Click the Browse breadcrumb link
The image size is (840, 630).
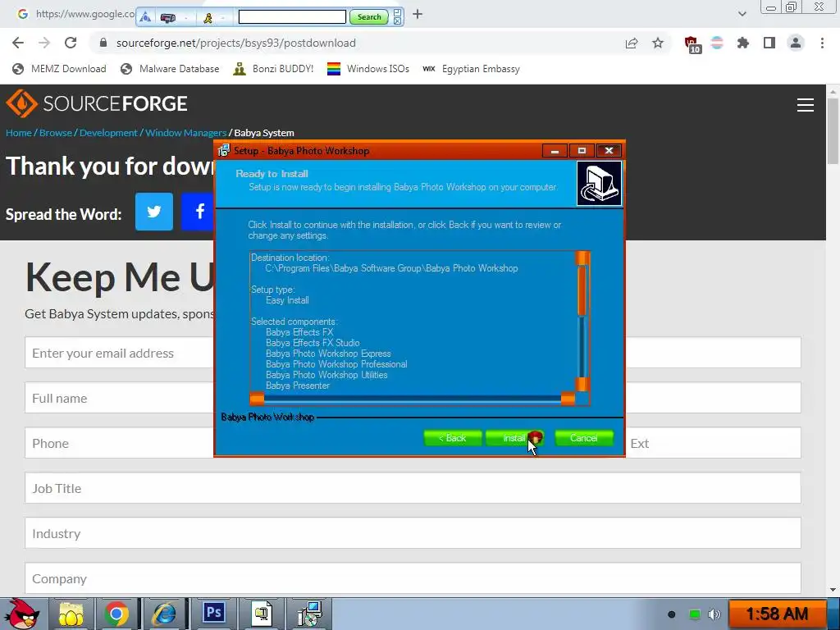56,133
